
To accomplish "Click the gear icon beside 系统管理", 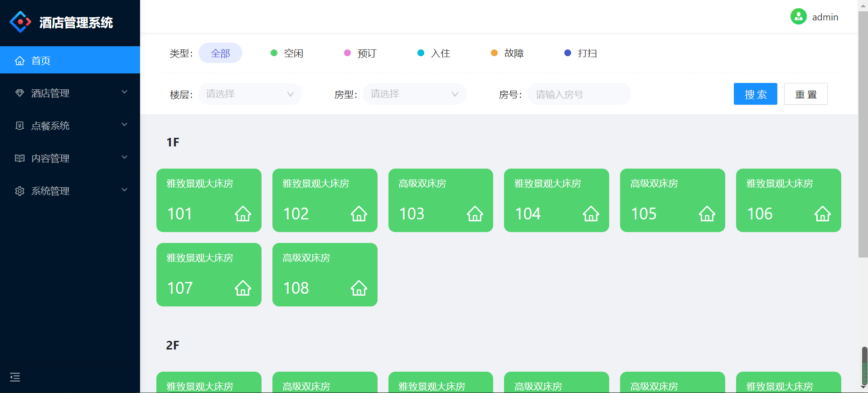I will pos(19,191).
